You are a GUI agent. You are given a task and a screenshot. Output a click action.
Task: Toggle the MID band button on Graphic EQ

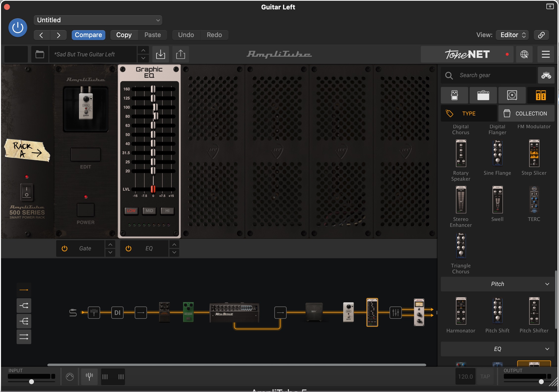(x=149, y=211)
